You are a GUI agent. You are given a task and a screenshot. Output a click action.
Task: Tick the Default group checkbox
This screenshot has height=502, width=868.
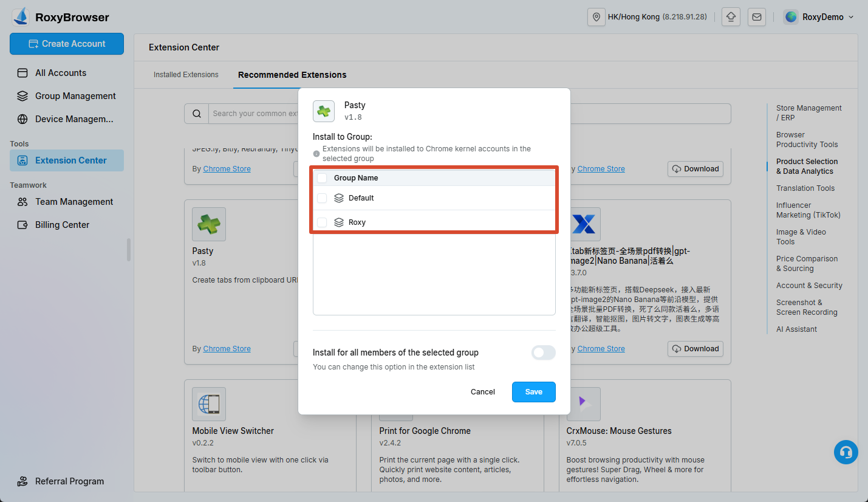point(322,198)
